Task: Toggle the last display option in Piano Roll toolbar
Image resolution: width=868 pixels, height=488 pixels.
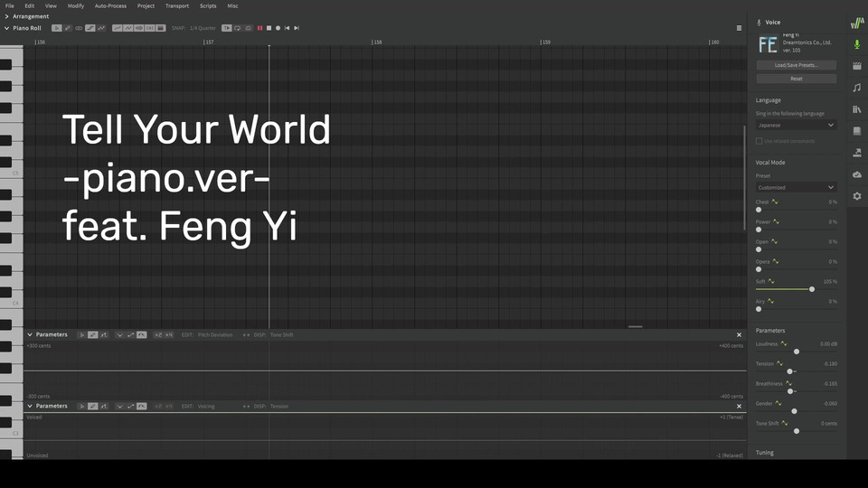Action: click(x=161, y=28)
